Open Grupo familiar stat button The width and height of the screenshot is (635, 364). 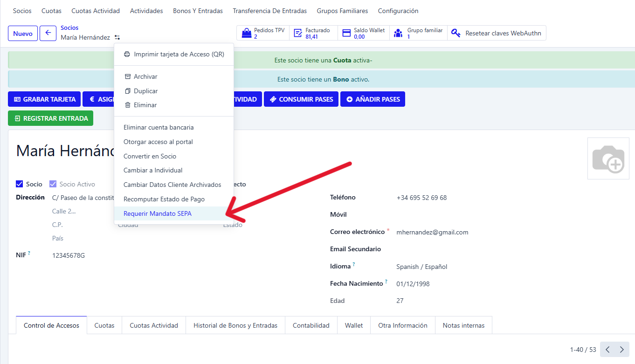coord(418,33)
